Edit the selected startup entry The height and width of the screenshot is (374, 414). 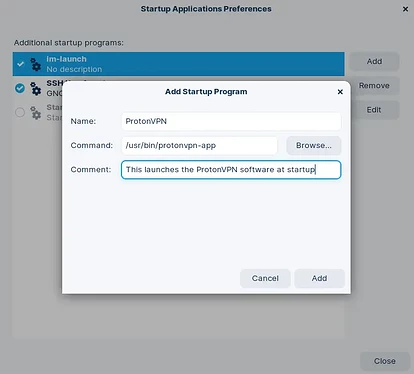click(374, 110)
